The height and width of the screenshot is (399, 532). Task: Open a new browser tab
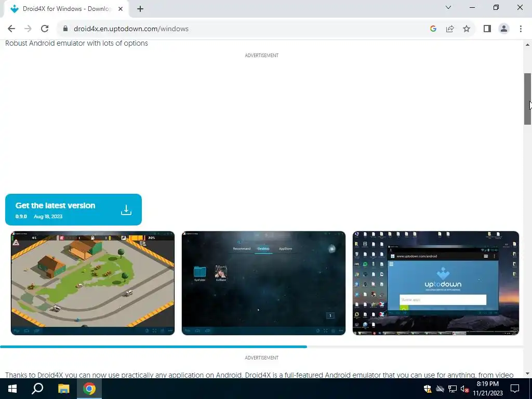tap(140, 9)
